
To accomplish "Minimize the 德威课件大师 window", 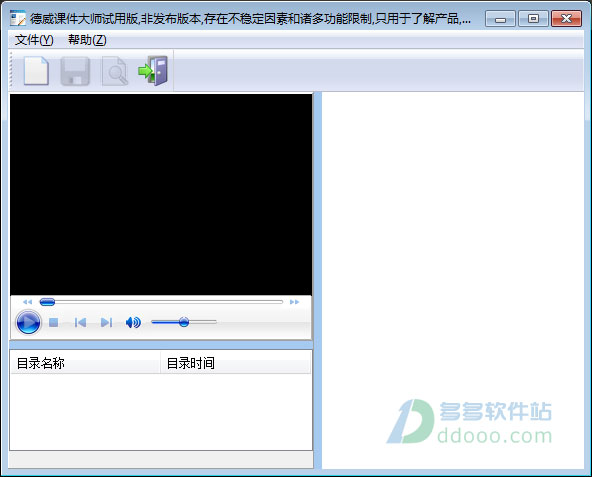I will pos(500,19).
